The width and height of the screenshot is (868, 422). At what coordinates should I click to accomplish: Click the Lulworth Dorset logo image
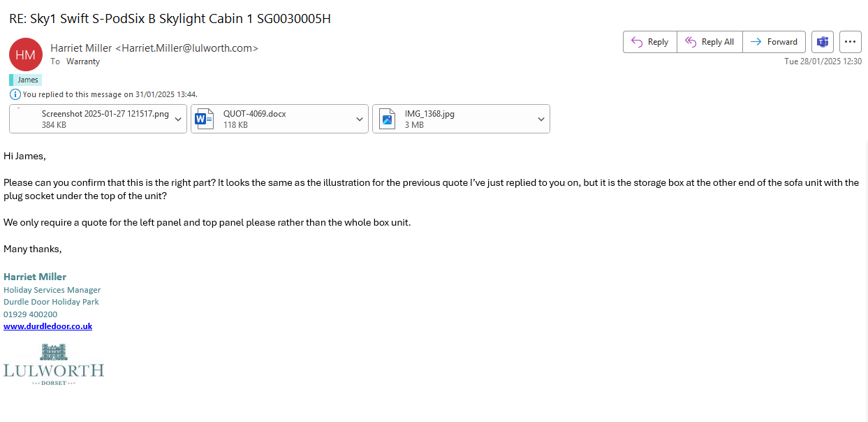pyautogui.click(x=53, y=364)
